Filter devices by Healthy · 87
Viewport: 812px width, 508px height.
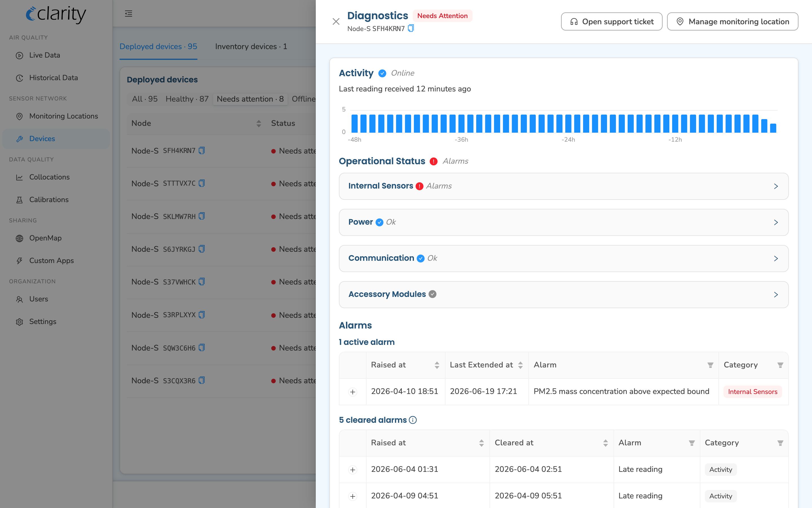coord(187,99)
